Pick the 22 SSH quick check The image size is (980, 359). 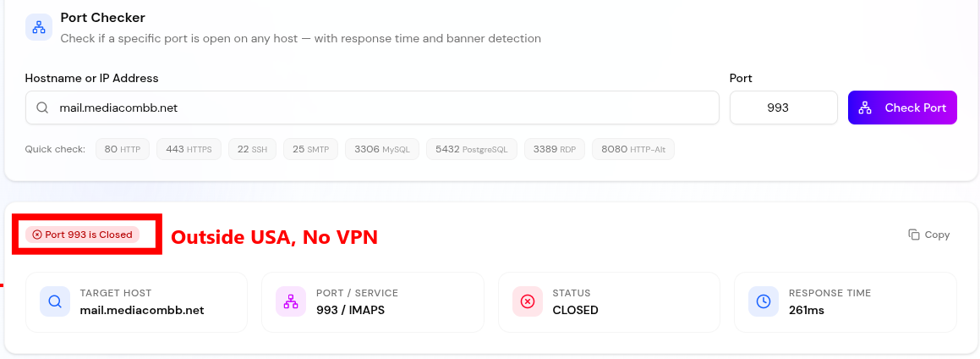252,149
